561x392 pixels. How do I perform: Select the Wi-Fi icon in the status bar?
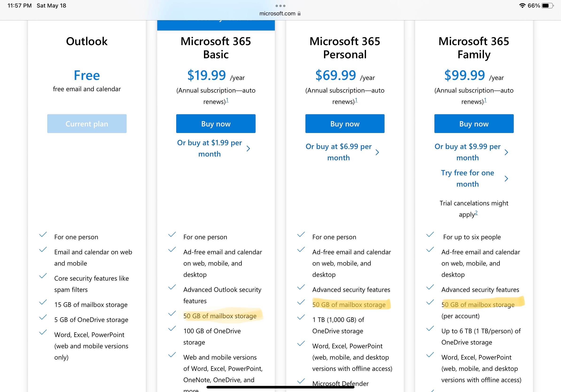522,5
